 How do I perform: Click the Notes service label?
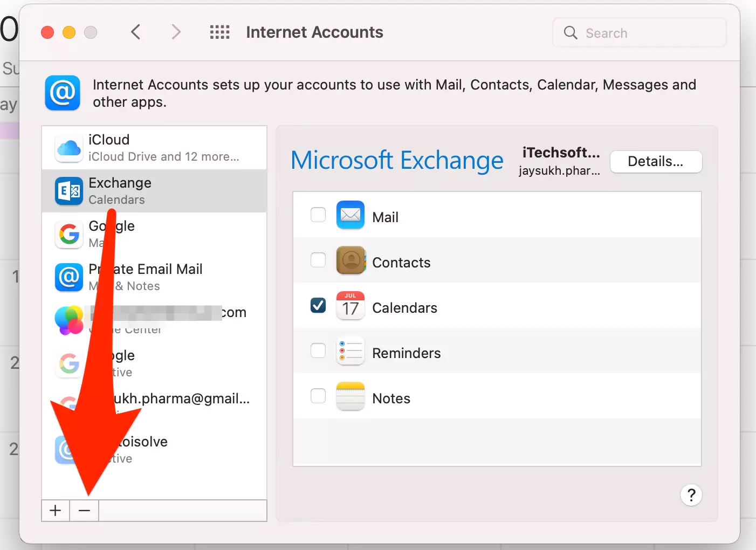tap(391, 398)
